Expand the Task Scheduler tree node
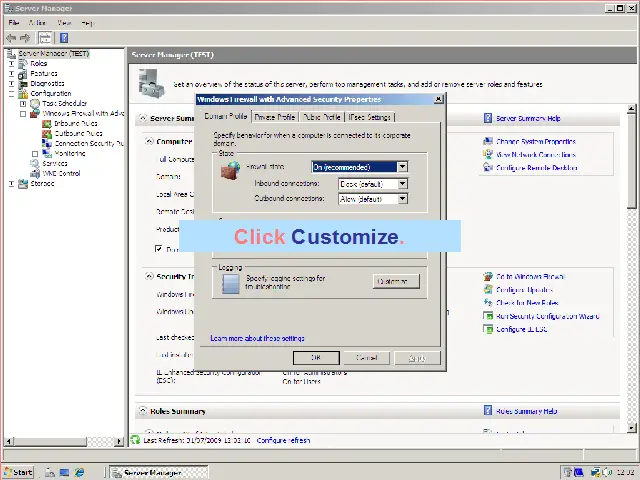This screenshot has width=640, height=480. click(x=23, y=104)
